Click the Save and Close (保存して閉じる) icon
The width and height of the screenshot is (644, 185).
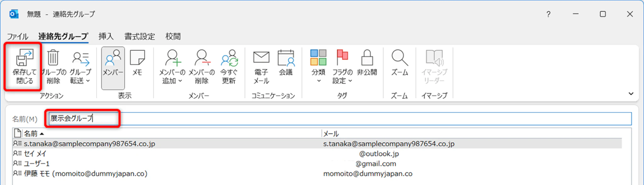[x=24, y=58]
